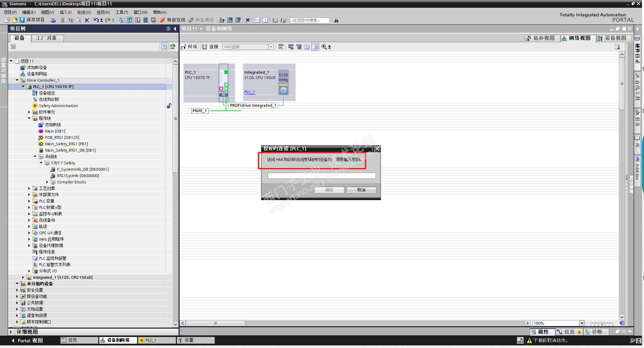This screenshot has height=348, width=644.
Task: Click the overview navigation icon at canvas corner
Action: [622, 323]
